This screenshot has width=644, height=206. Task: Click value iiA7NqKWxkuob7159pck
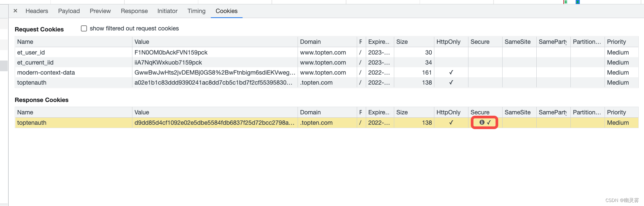168,63
